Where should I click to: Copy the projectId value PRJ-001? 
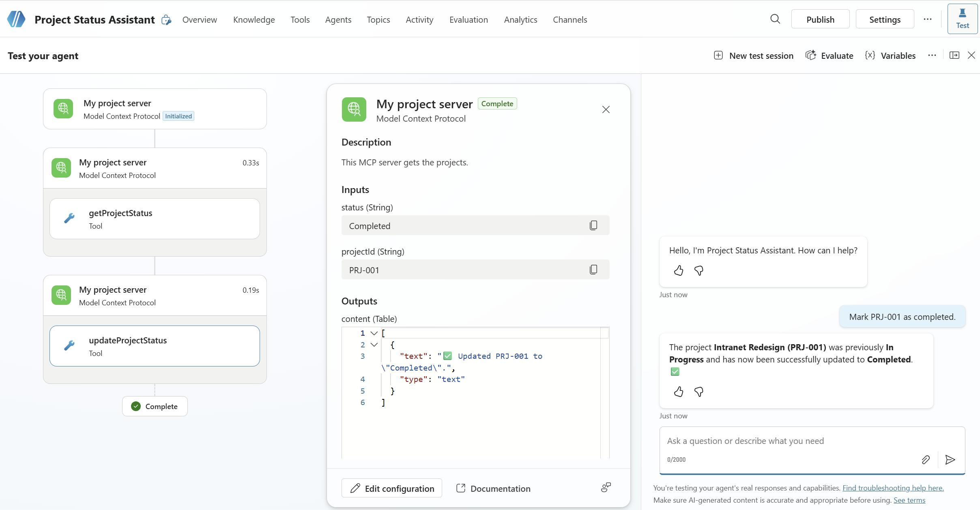pyautogui.click(x=593, y=270)
